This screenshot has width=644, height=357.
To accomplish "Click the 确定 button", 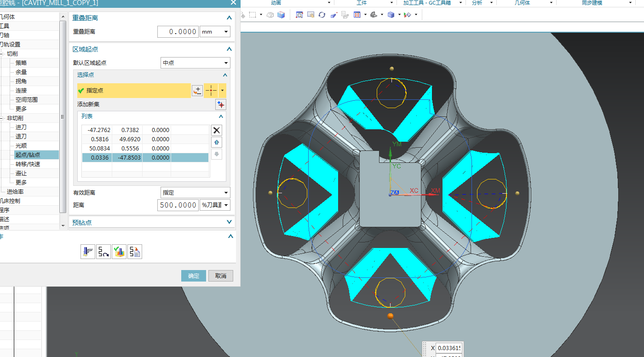I will (x=194, y=276).
